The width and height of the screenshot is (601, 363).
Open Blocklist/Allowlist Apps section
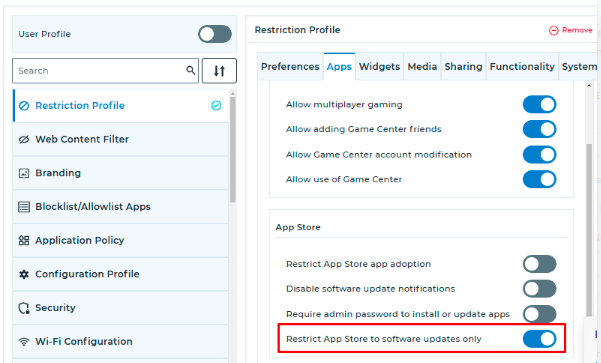[x=121, y=207]
